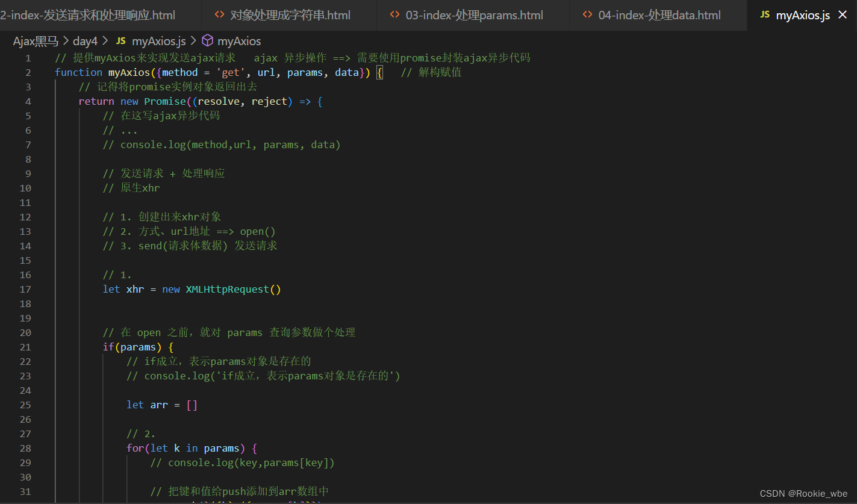Activate the 04-index-处理data.html tab

(658, 15)
